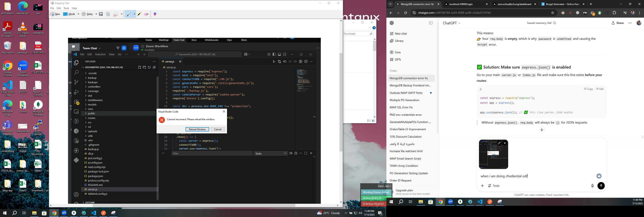Open the Snipping Tool Help menu
644x217 pixels.
pyautogui.click(x=74, y=8)
